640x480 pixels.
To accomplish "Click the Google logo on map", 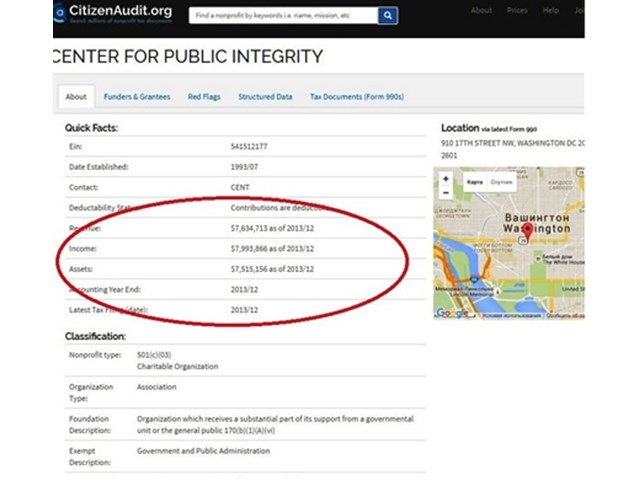I will click(452, 313).
